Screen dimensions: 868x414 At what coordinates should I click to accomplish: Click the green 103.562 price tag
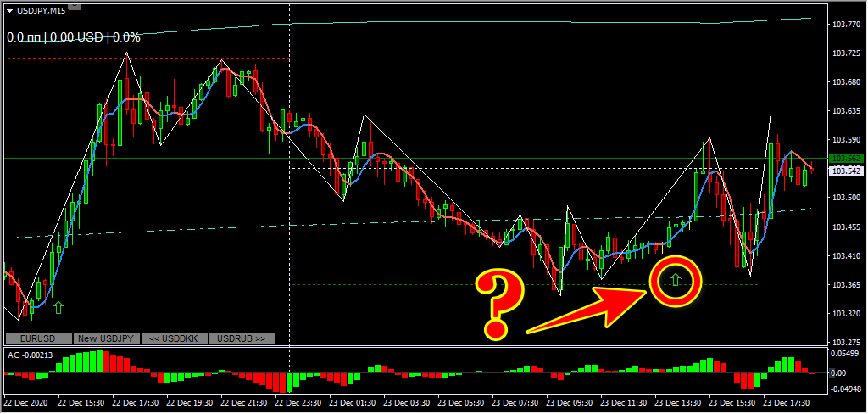click(845, 158)
